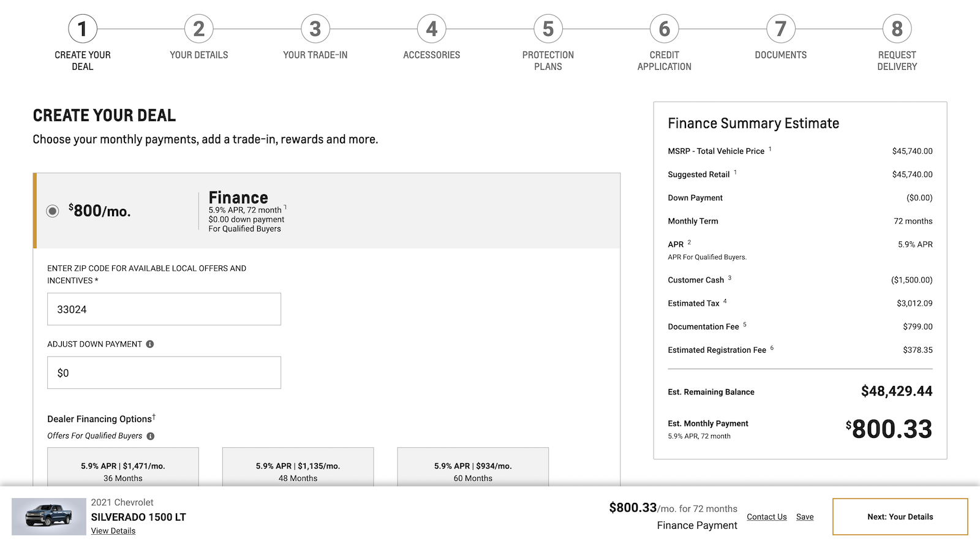980x547 pixels.
Task: Click Estimated Tax value $3,012.09
Action: coord(914,303)
